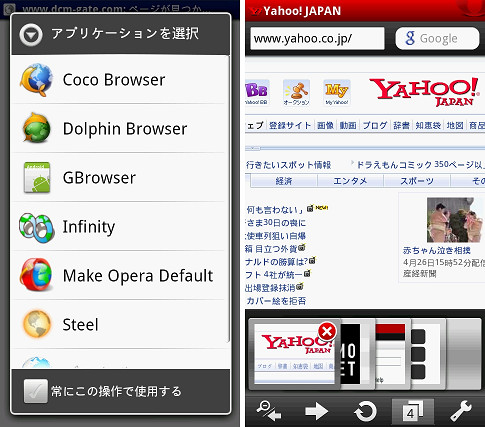The height and width of the screenshot is (427, 485).
Task: Open the 何も言わない headline
Action: tap(275, 210)
